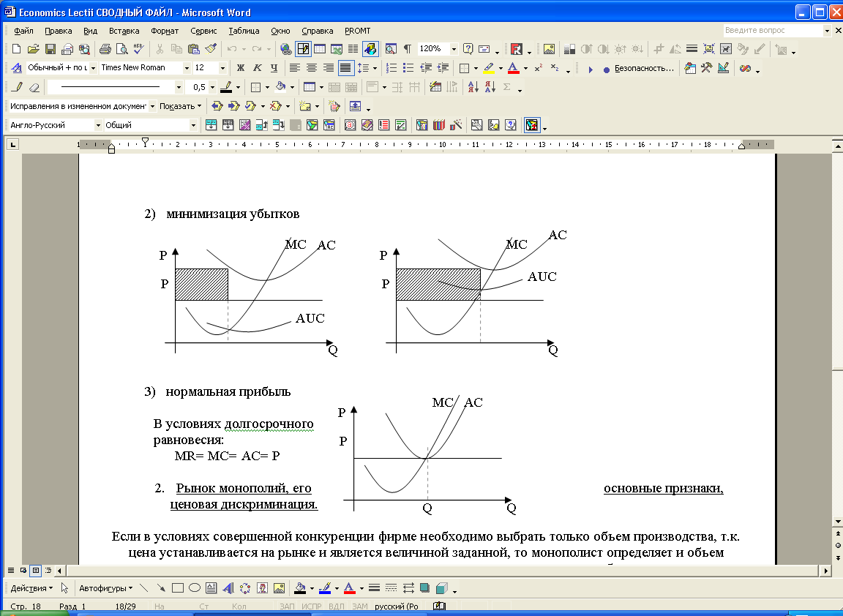Viewport: 843px width, 616px height.
Task: Set justified text alignment
Action: pyautogui.click(x=345, y=68)
